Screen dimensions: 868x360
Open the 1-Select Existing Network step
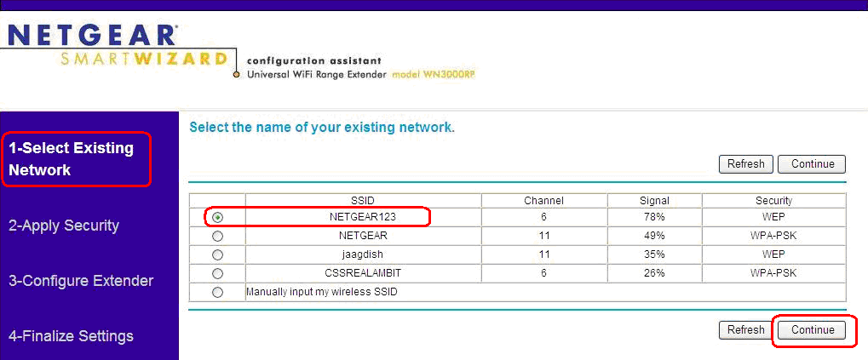72,159
